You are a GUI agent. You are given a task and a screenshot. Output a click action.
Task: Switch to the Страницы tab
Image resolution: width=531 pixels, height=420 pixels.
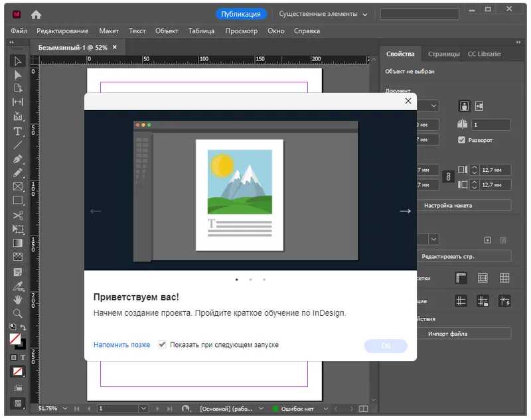(x=443, y=54)
